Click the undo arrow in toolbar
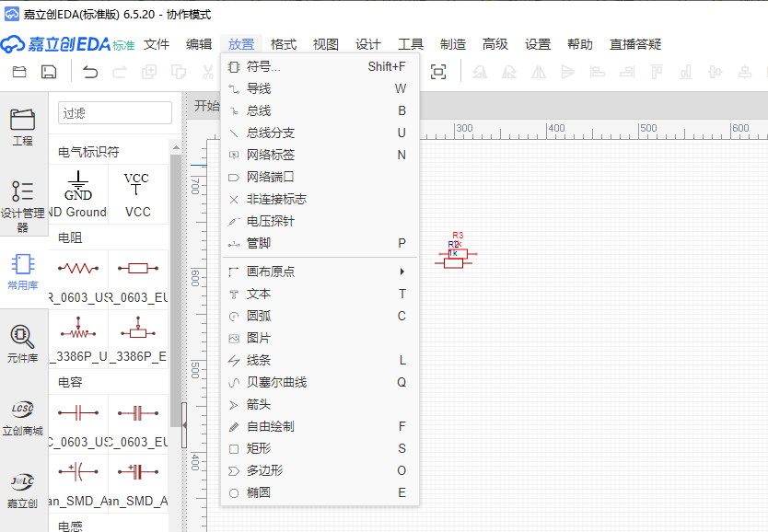The height and width of the screenshot is (532, 768). coord(90,72)
